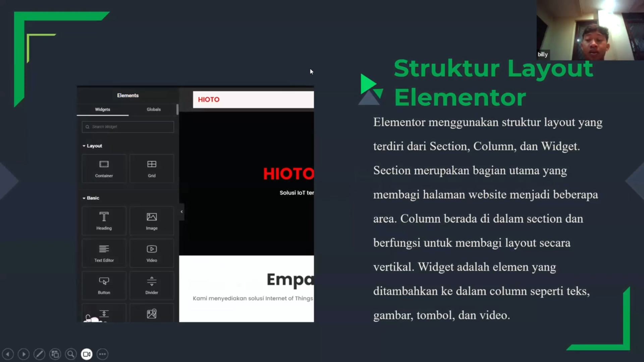Enable the pen annotation tool
This screenshot has width=644, height=362.
[x=39, y=354]
